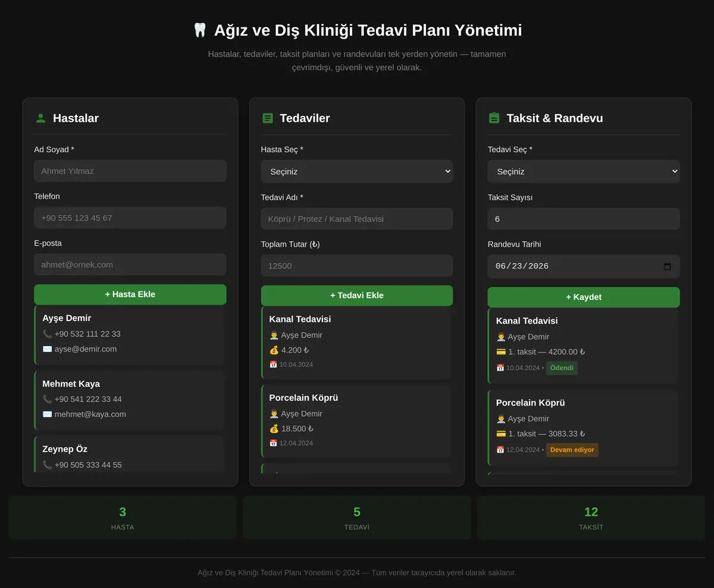Focus the Ad Soyad input field
714x588 pixels.
pos(130,171)
